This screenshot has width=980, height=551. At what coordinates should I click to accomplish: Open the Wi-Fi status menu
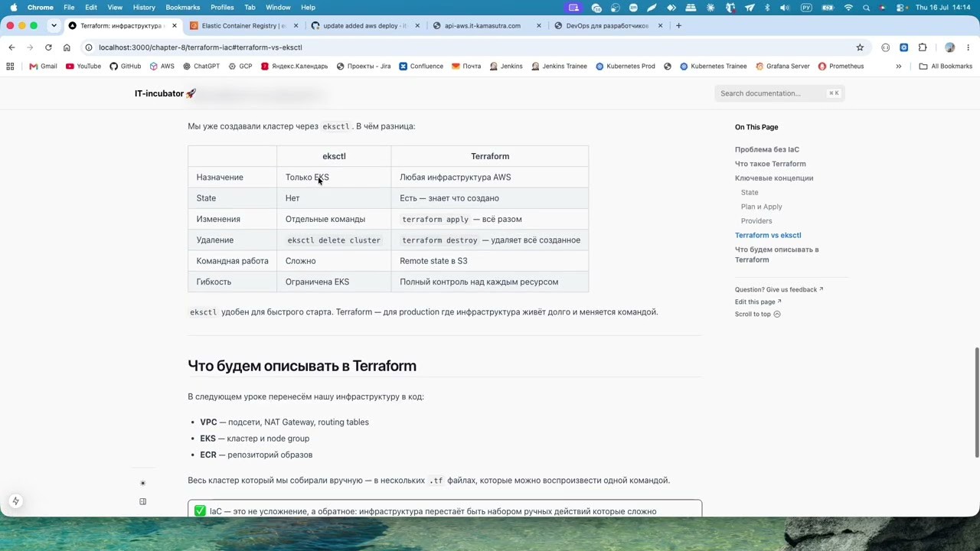coord(848,8)
